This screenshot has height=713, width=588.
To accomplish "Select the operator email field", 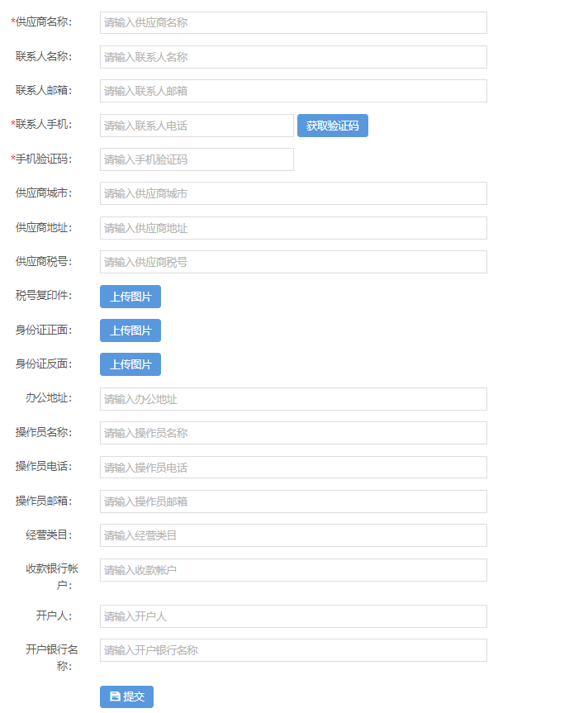I will coord(293,501).
